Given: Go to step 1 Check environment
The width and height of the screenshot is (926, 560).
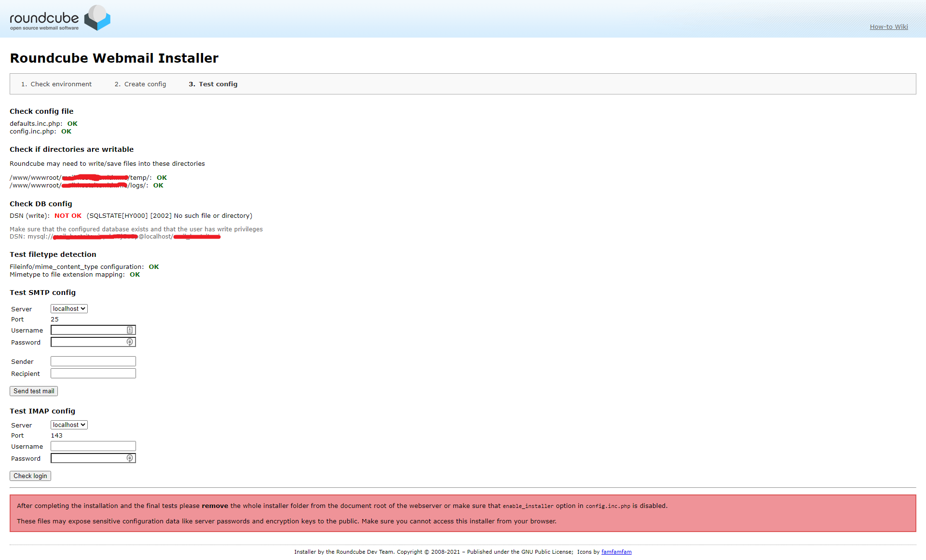Looking at the screenshot, I should [x=61, y=84].
